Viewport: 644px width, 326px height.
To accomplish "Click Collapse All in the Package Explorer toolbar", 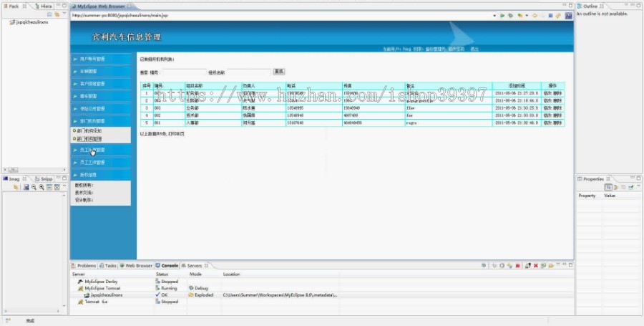I will click(49, 14).
